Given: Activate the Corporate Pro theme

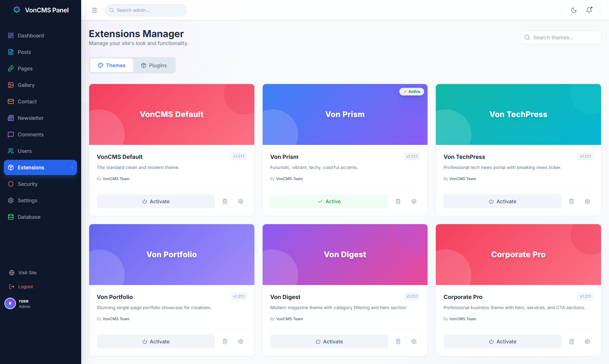Looking at the screenshot, I should click(502, 341).
